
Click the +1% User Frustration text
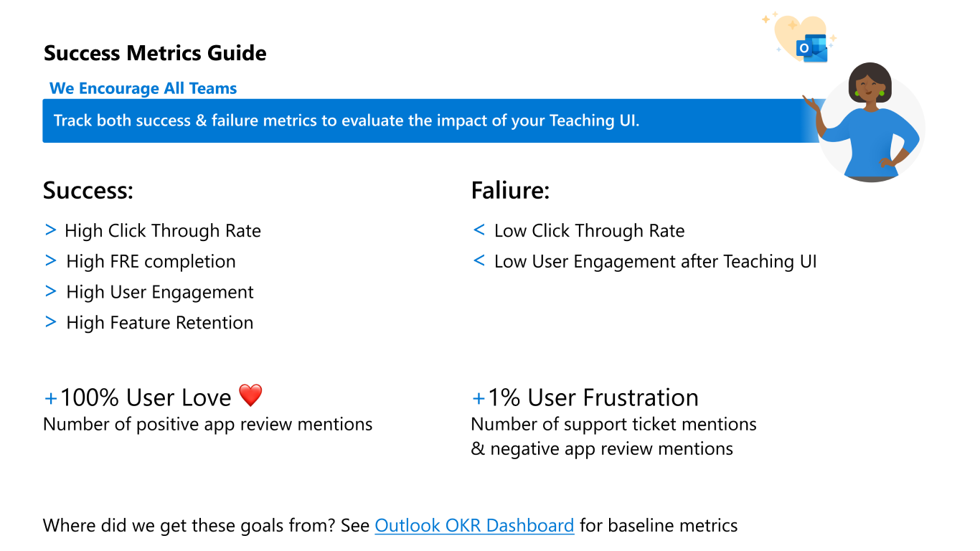pyautogui.click(x=585, y=397)
